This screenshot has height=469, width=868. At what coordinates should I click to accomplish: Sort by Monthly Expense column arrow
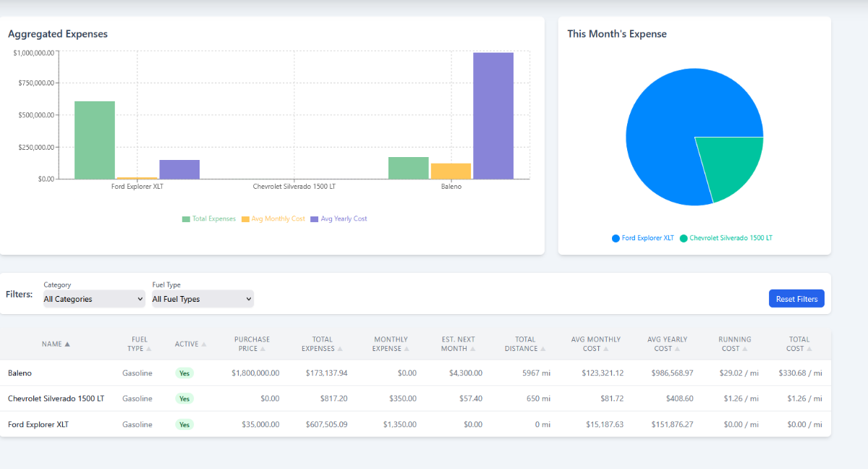[x=407, y=349]
